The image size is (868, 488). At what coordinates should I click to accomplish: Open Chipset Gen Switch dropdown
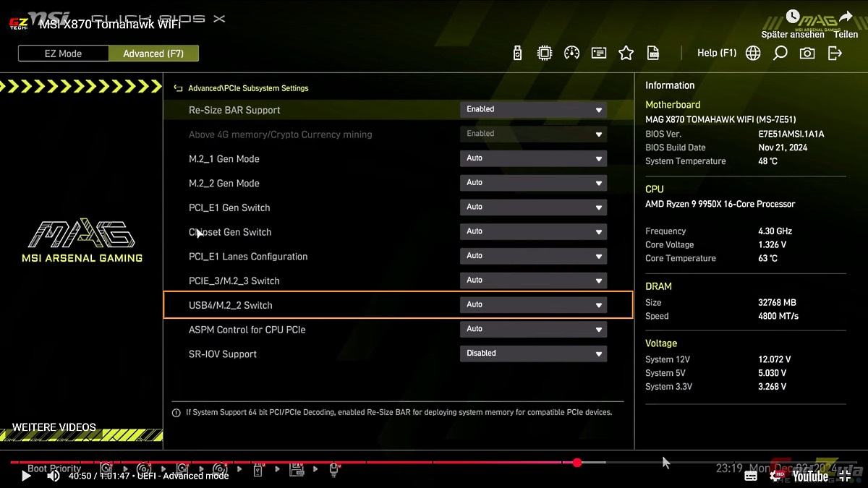pyautogui.click(x=533, y=232)
